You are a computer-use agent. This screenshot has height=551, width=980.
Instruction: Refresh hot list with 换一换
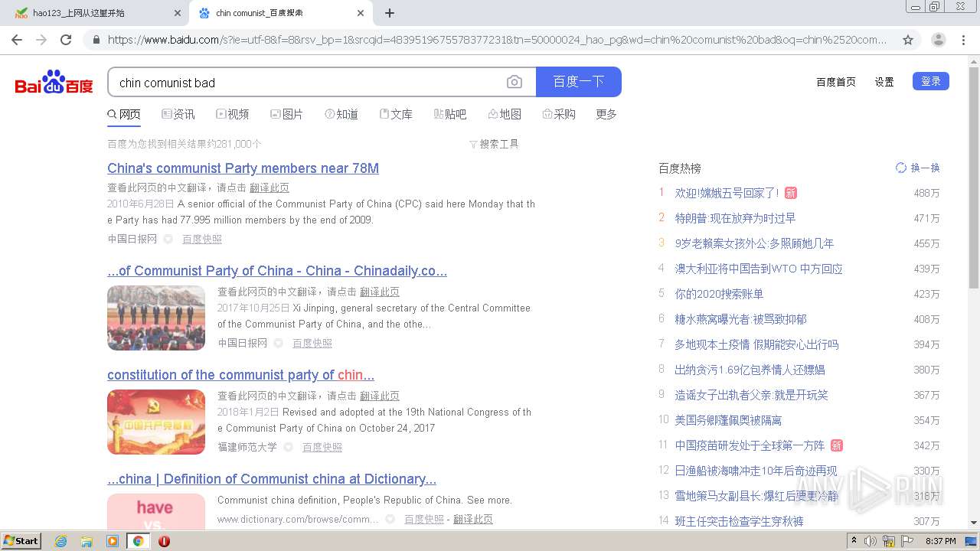pos(917,168)
